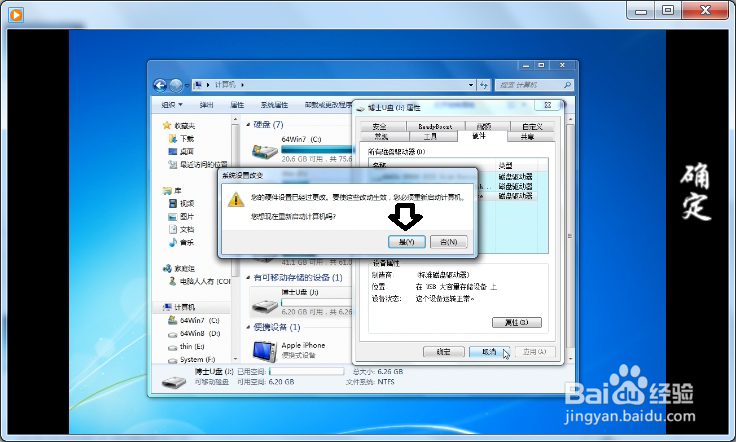The width and height of the screenshot is (736, 442).
Task: Click the 64Win7 (C:) drive icon
Action: tap(265, 151)
